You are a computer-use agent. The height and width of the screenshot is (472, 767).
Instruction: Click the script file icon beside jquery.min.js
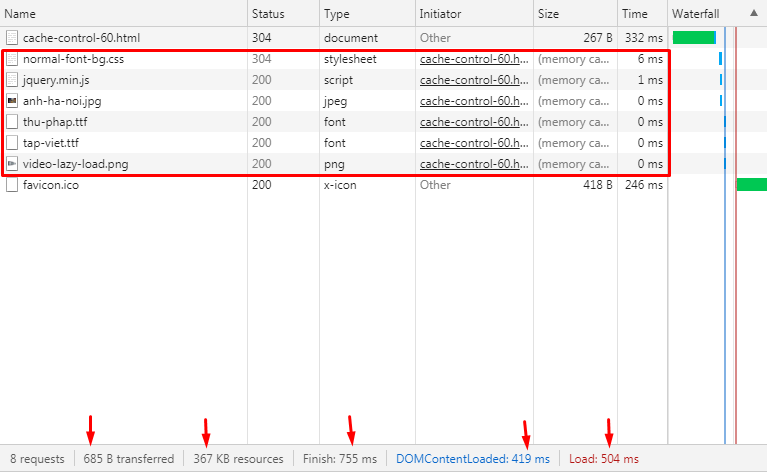(12, 80)
